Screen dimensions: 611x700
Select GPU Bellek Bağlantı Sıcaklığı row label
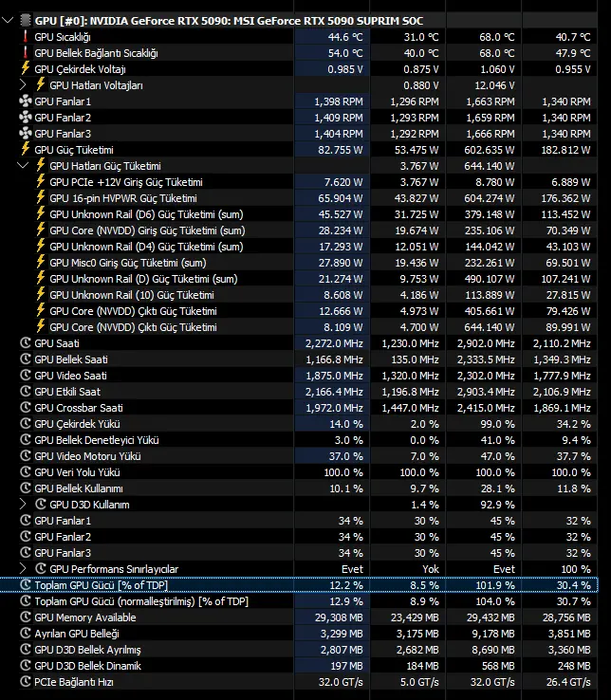pos(96,53)
